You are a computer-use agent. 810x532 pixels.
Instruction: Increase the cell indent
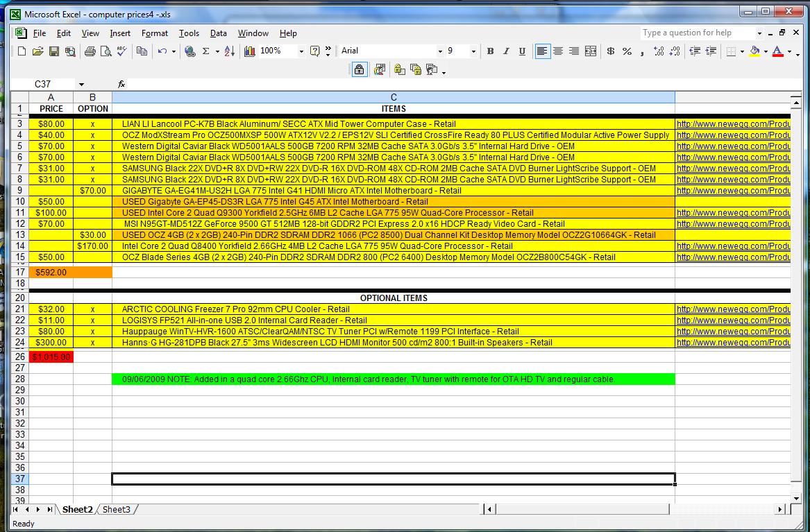[711, 51]
